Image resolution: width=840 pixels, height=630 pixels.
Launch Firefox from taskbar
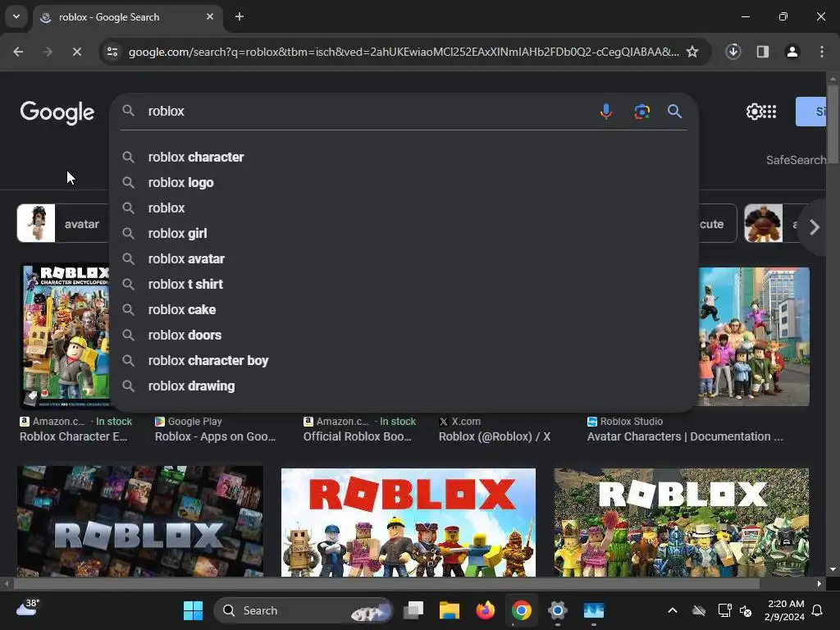(x=486, y=610)
